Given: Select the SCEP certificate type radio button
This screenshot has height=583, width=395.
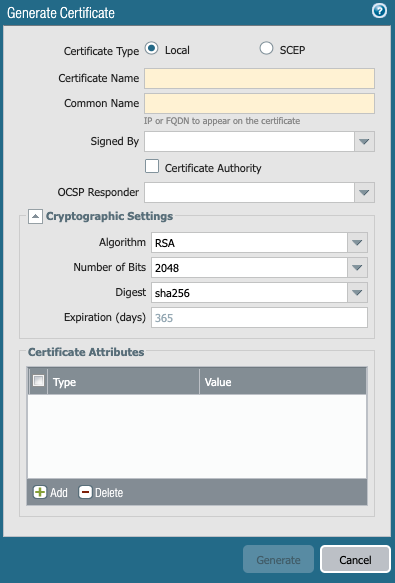Looking at the screenshot, I should pyautogui.click(x=266, y=48).
